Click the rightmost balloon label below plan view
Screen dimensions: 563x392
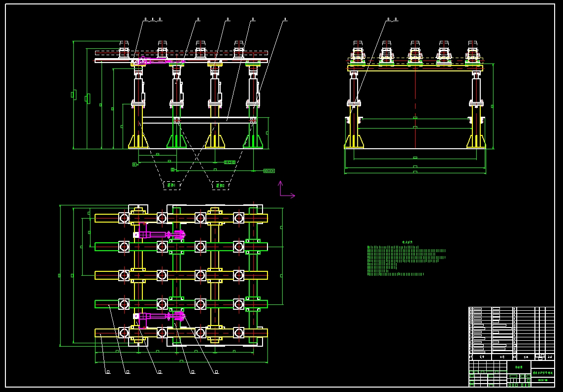[x=216, y=372]
